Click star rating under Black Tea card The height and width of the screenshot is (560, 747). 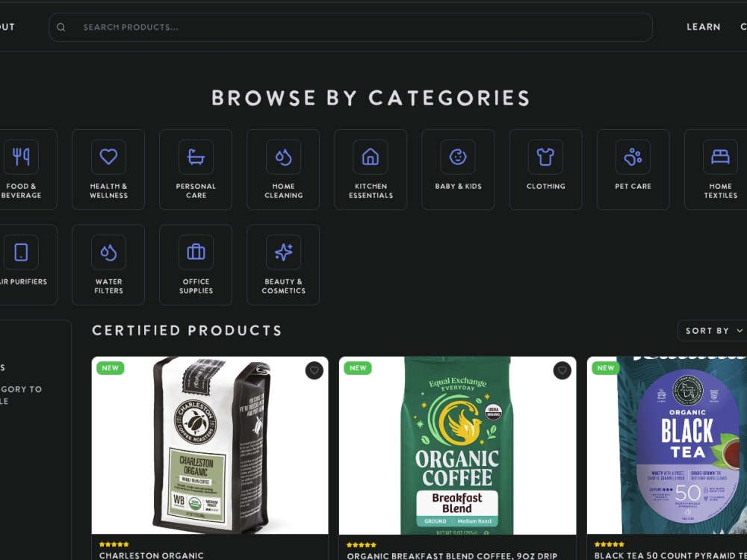(x=609, y=544)
